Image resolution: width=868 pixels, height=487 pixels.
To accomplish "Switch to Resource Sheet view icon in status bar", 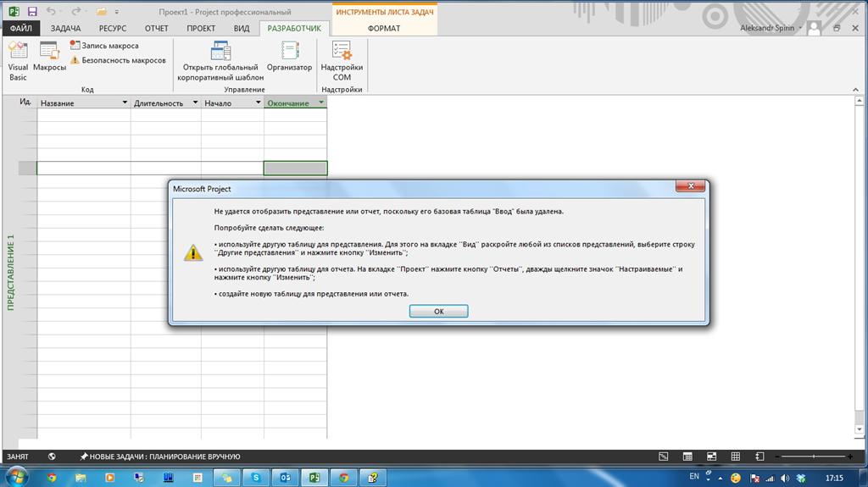I will pyautogui.click(x=735, y=457).
